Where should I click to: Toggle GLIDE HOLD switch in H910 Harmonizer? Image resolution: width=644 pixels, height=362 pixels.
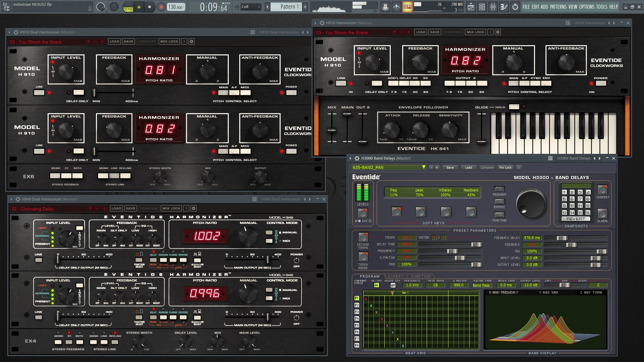[x=514, y=107]
